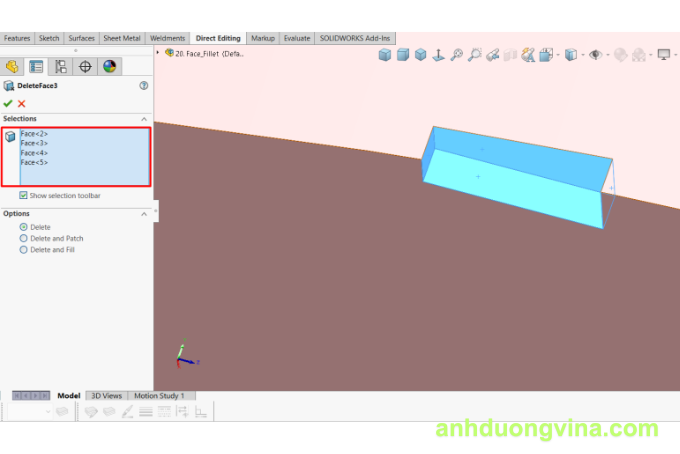Open the FeatureManager design tree tab
Image resolution: width=680 pixels, height=454 pixels.
point(12,67)
